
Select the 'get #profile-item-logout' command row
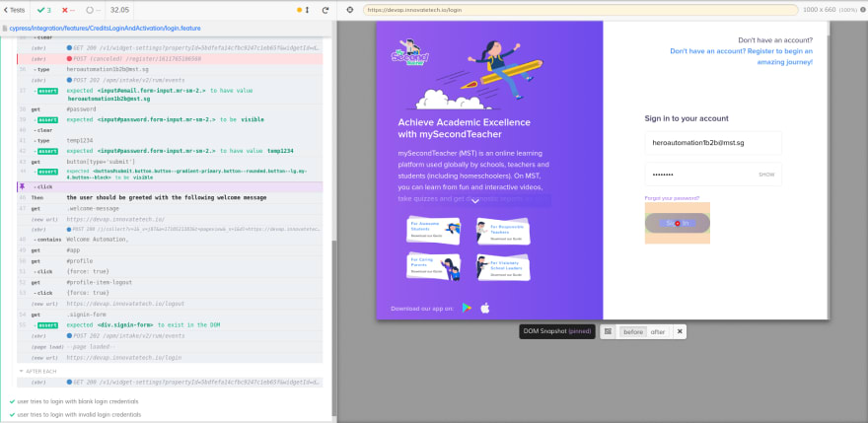click(x=170, y=282)
